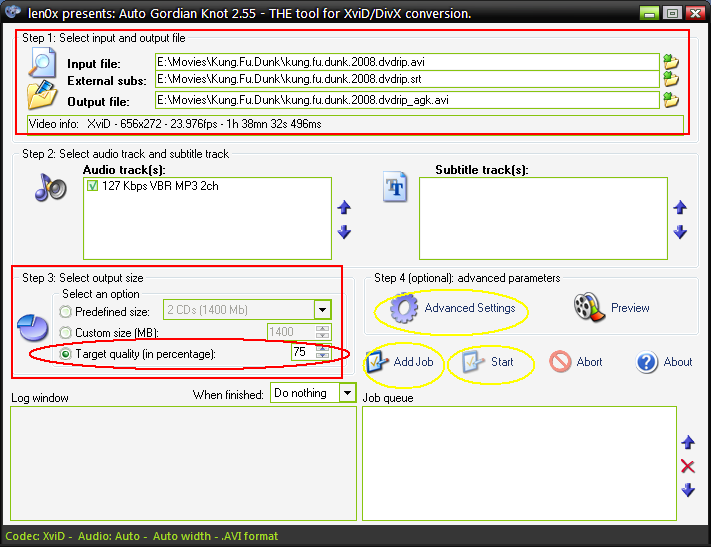Increase custom size with up spinner
This screenshot has height=547, width=711.
point(322,328)
